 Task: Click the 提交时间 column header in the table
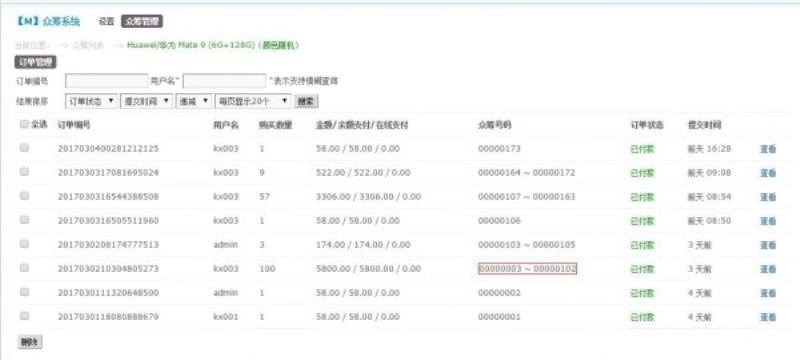(705, 125)
